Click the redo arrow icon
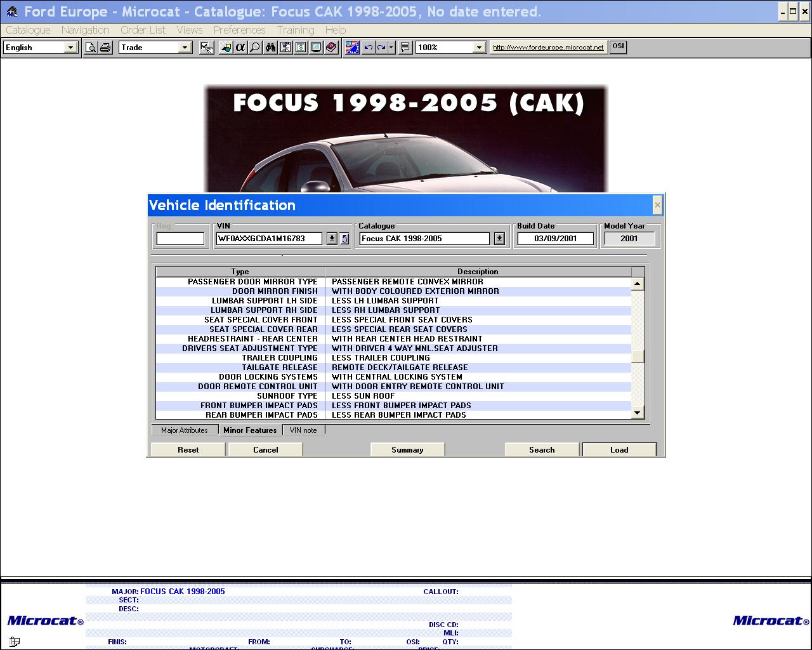 pos(381,48)
